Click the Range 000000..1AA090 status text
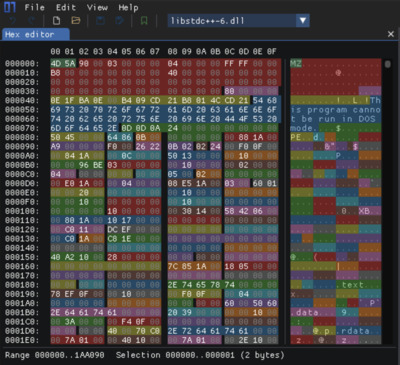400x365 pixels. 55,355
